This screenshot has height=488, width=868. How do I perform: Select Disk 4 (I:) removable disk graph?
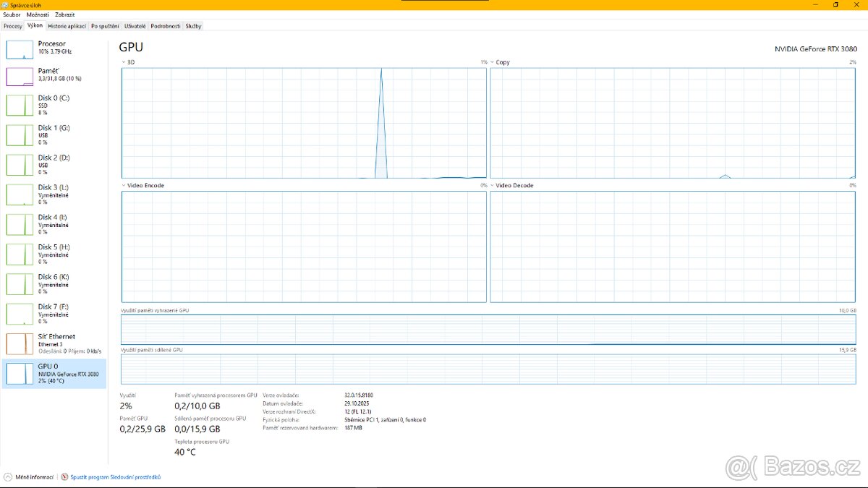[20, 225]
